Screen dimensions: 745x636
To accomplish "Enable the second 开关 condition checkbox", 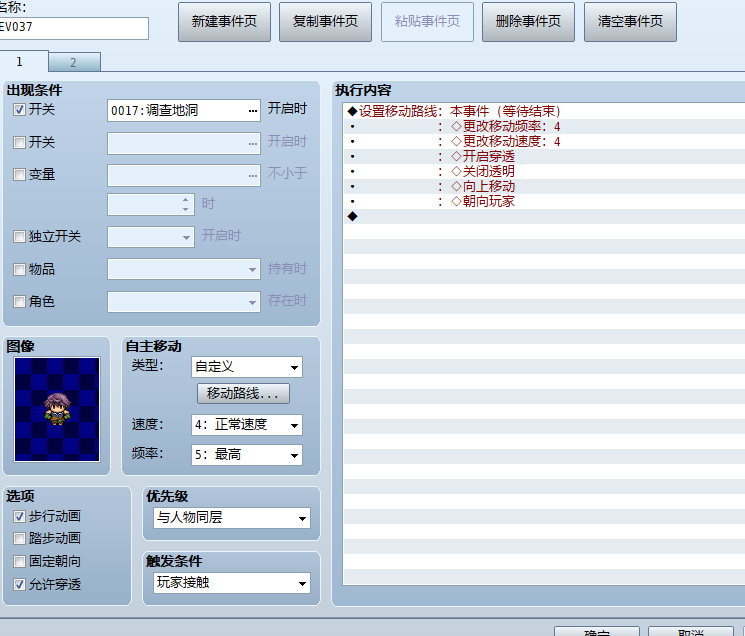I will pyautogui.click(x=19, y=142).
